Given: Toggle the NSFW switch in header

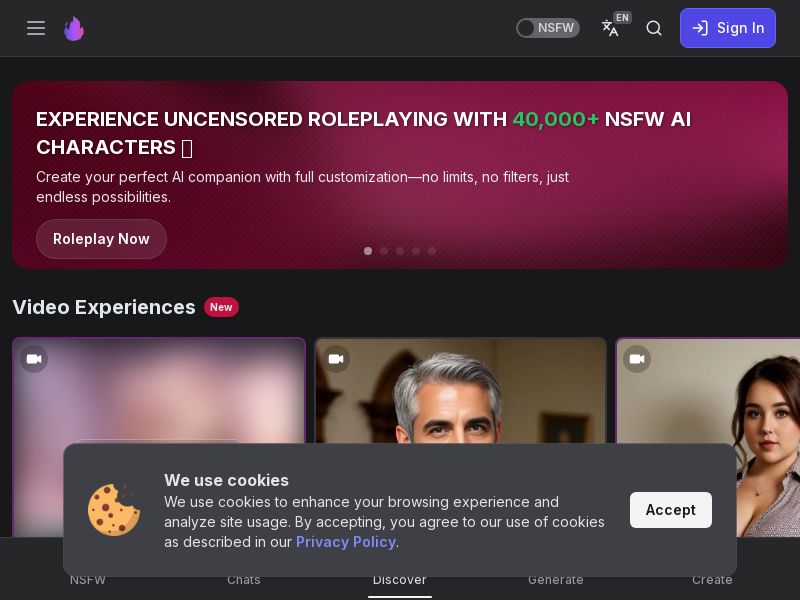Looking at the screenshot, I should [x=547, y=28].
